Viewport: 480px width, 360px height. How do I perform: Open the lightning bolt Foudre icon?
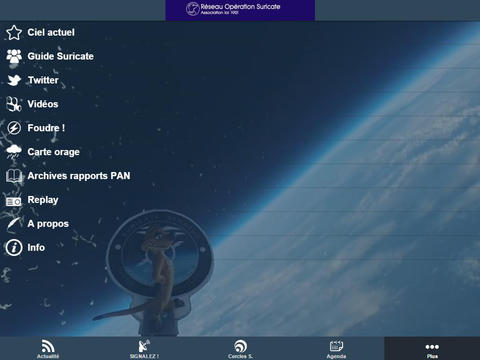click(14, 128)
